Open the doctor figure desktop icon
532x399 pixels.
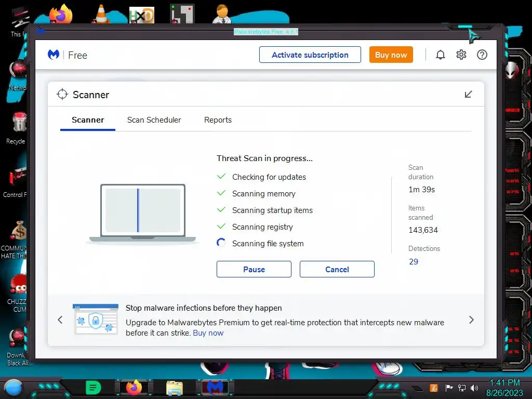point(222,14)
